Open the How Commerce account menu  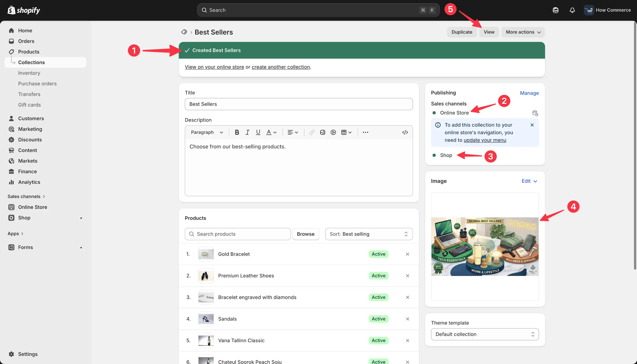tap(608, 10)
